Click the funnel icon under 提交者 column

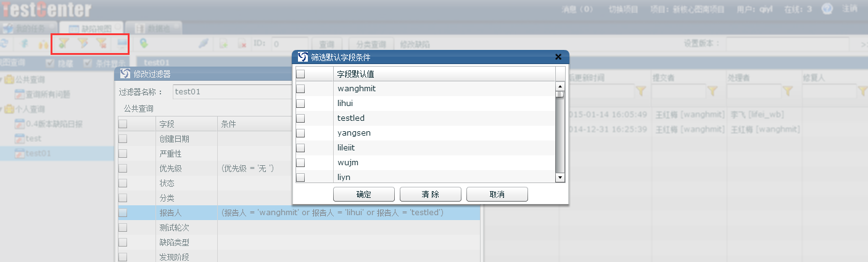pos(712,91)
